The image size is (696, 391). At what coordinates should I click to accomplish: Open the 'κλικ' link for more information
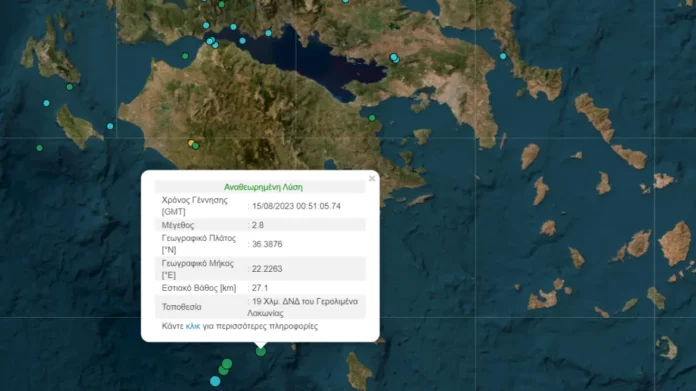coord(193,326)
